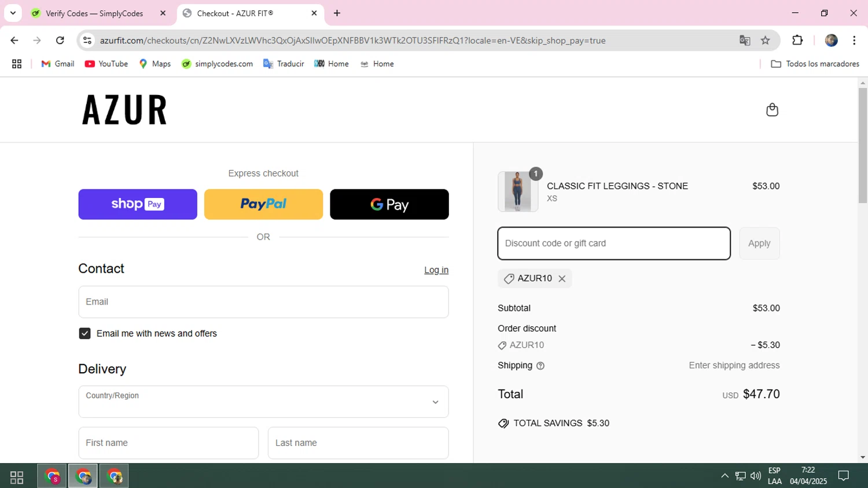Viewport: 868px width, 488px height.
Task: View site information icon in address bar
Action: click(87, 41)
